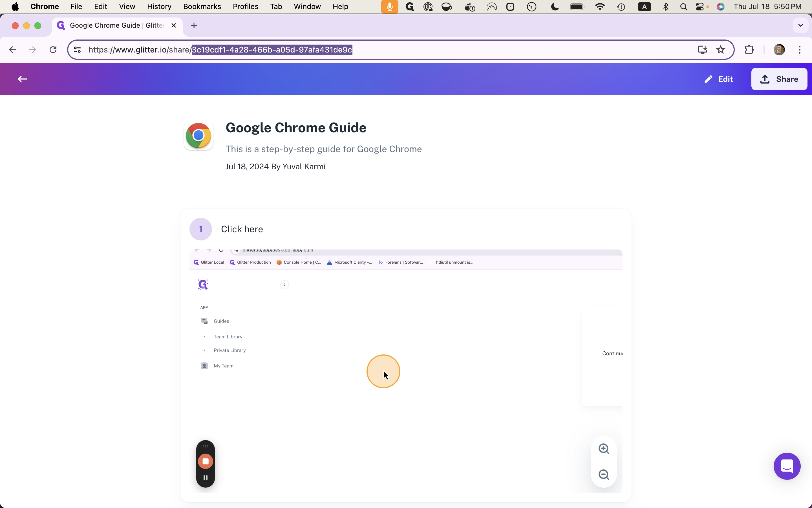Open the View menu
This screenshot has height=508, width=812.
coord(127,7)
